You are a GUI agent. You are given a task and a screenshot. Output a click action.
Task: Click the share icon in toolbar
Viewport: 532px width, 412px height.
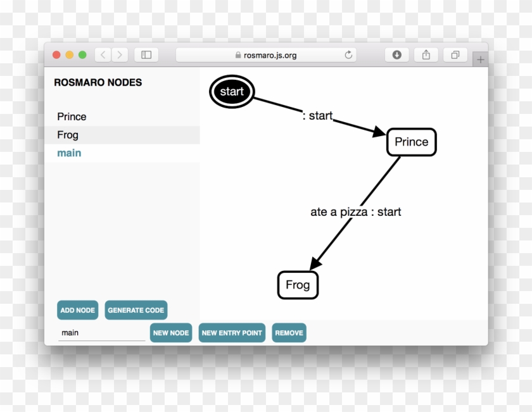[426, 55]
